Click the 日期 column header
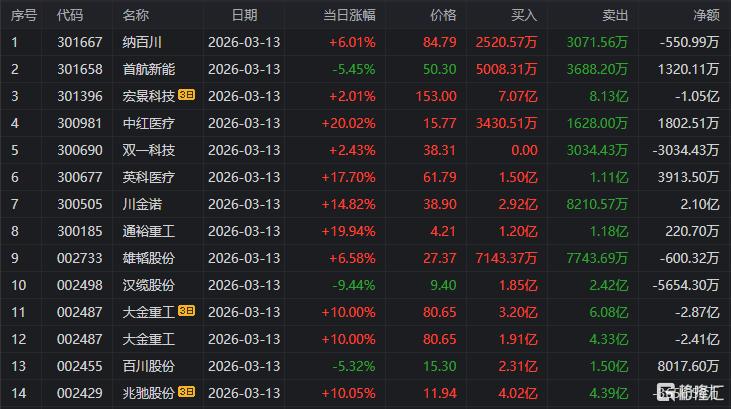This screenshot has width=731, height=409. [243, 15]
